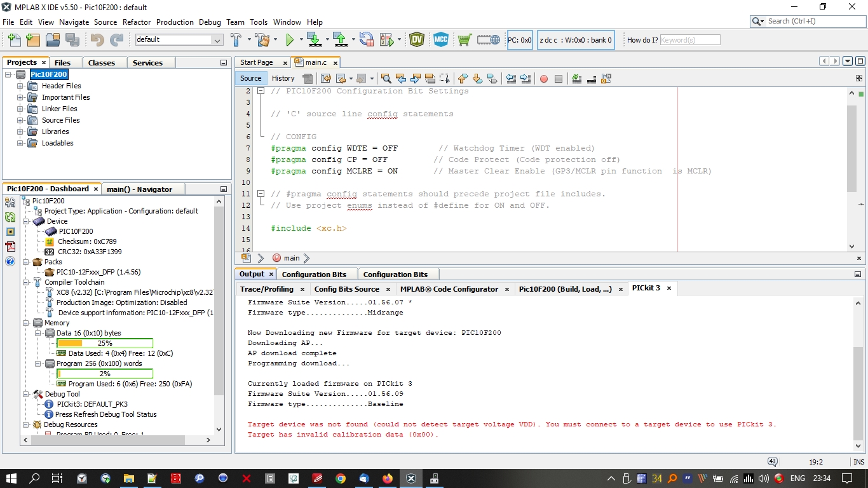Click first Configuration Bits panel tab
This screenshot has width=868, height=488.
click(314, 274)
